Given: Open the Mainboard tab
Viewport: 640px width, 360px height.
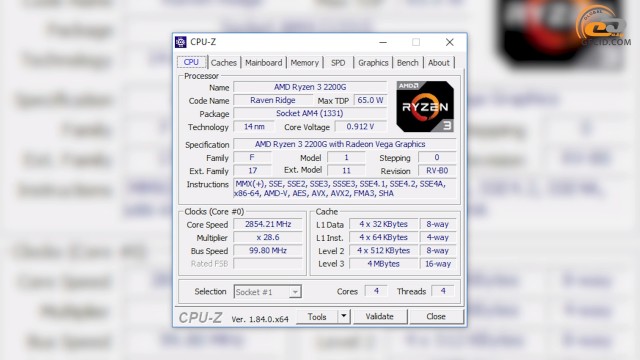Looking at the screenshot, I should click(x=264, y=62).
